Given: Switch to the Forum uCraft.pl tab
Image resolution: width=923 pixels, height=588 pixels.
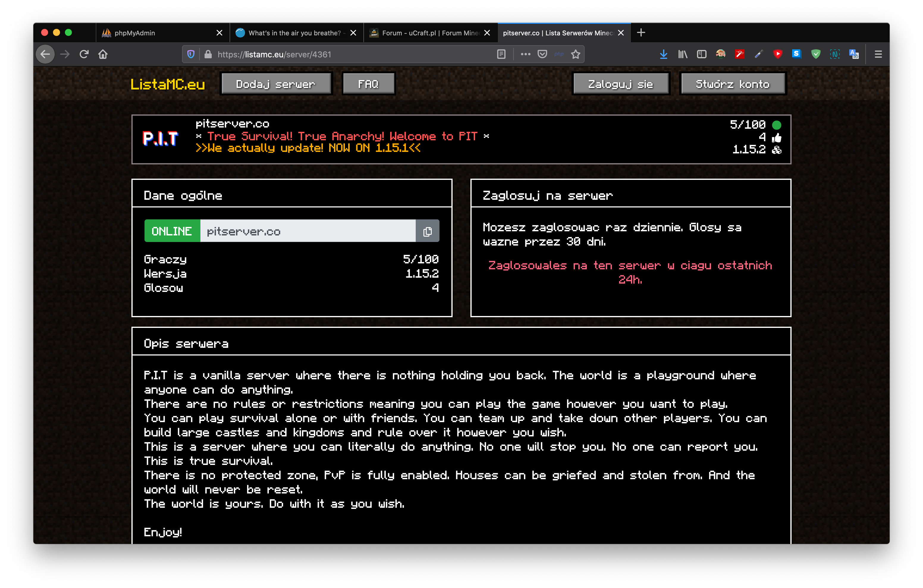Looking at the screenshot, I should (x=426, y=33).
